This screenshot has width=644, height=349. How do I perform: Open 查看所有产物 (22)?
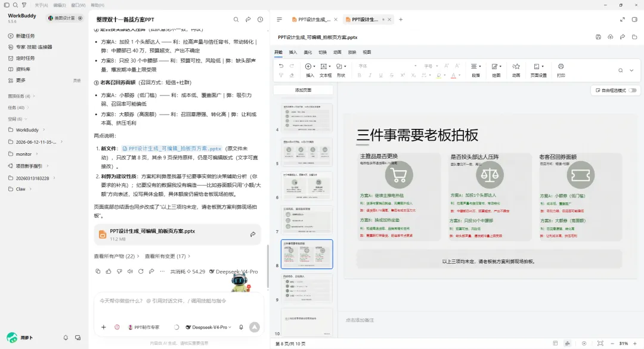coord(116,256)
